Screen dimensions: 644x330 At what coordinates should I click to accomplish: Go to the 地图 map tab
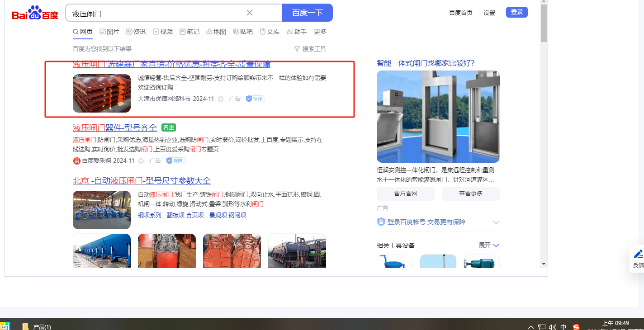(216, 32)
